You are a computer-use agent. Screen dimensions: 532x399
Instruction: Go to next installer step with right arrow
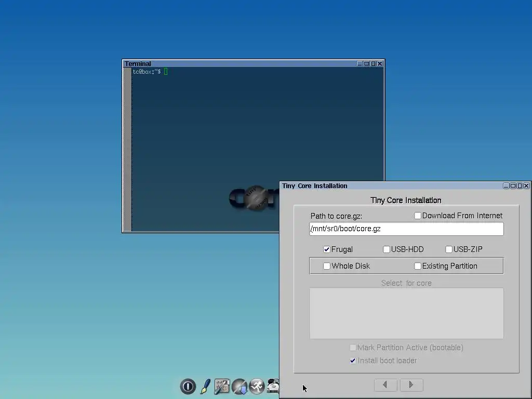tap(411, 385)
